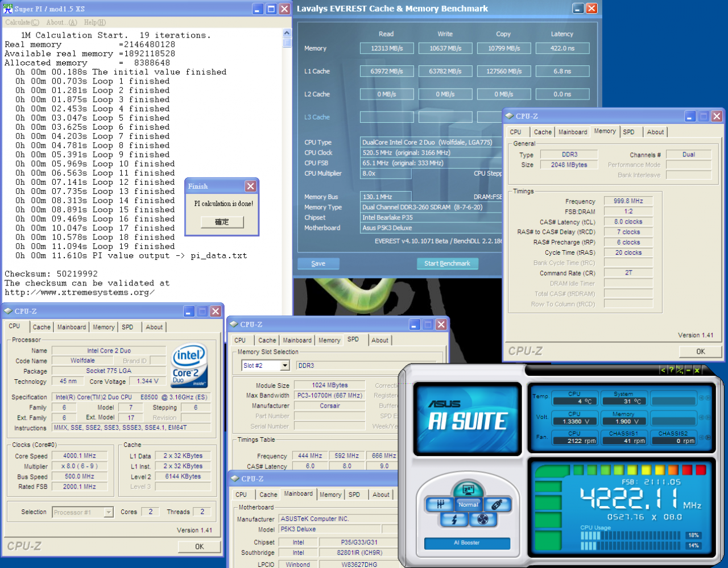The width and height of the screenshot is (728, 568).
Task: Select the AI N.O.S. bottle icon
Action: (497, 504)
